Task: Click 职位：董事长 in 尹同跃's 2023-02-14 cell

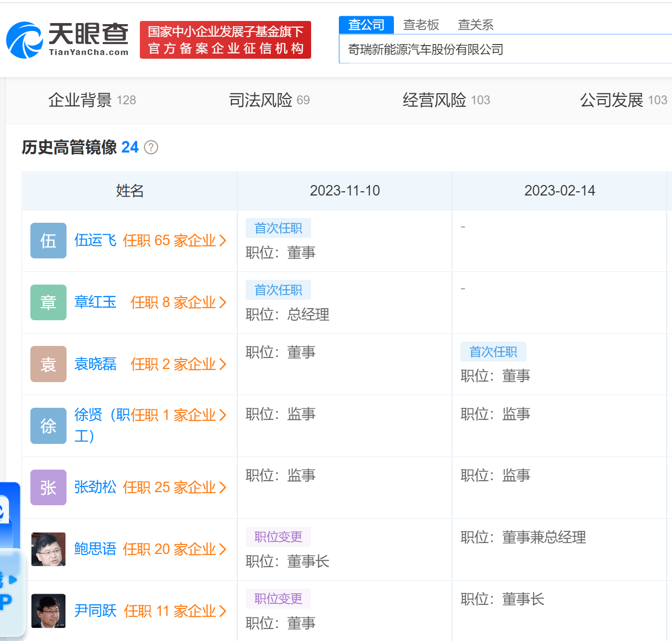Action: point(502,599)
